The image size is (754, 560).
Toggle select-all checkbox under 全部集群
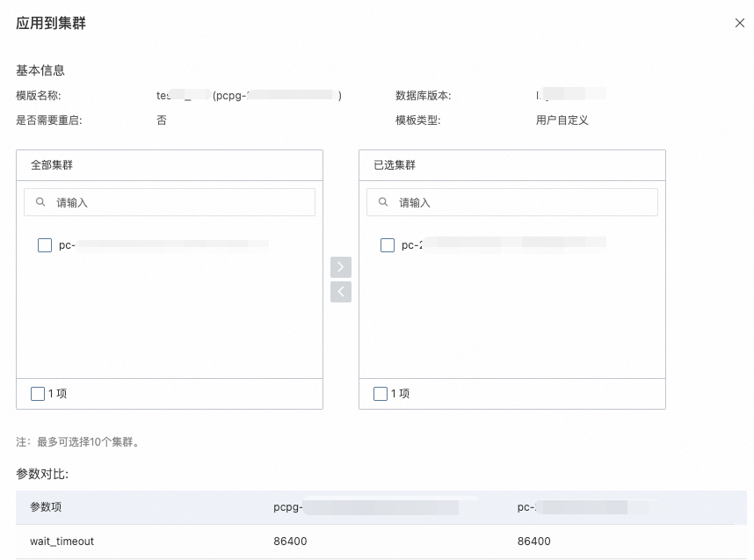(x=38, y=394)
